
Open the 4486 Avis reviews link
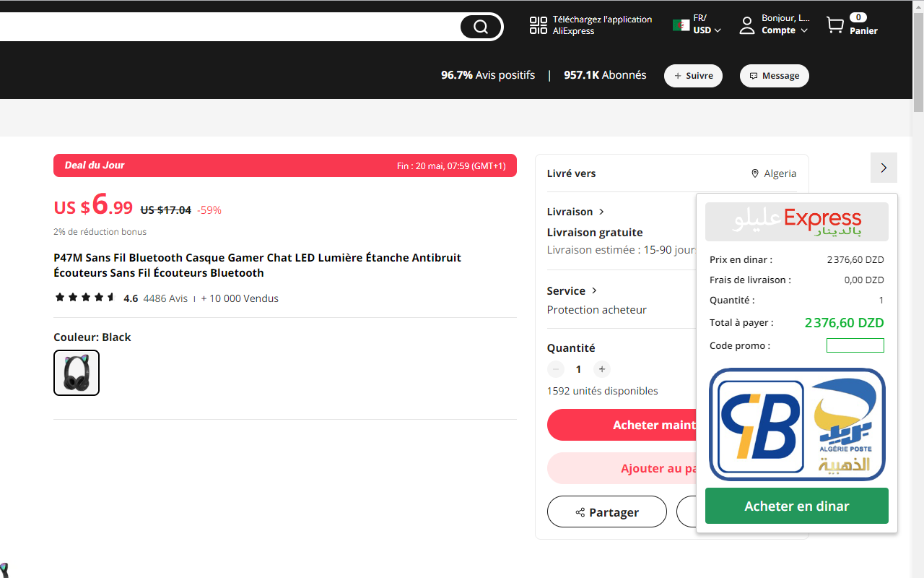(164, 298)
